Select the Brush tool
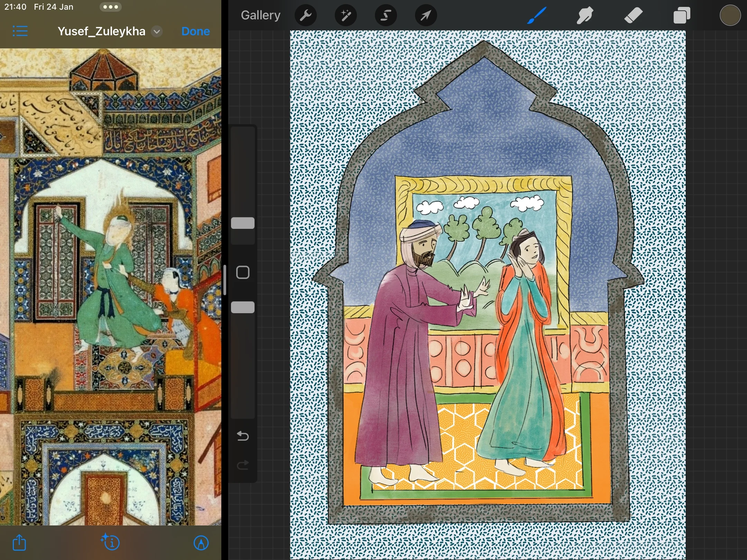The width and height of the screenshot is (747, 560). pyautogui.click(x=537, y=16)
